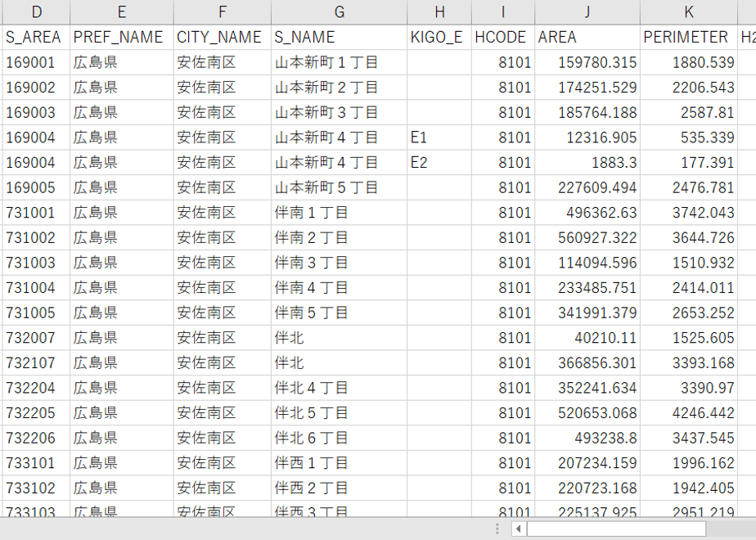Select column K header
Viewport: 756px width, 540px height.
click(689, 12)
